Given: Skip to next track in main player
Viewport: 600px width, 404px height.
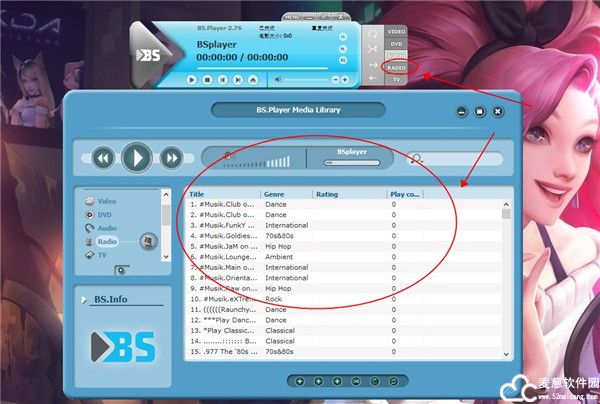Looking at the screenshot, I should click(x=238, y=80).
